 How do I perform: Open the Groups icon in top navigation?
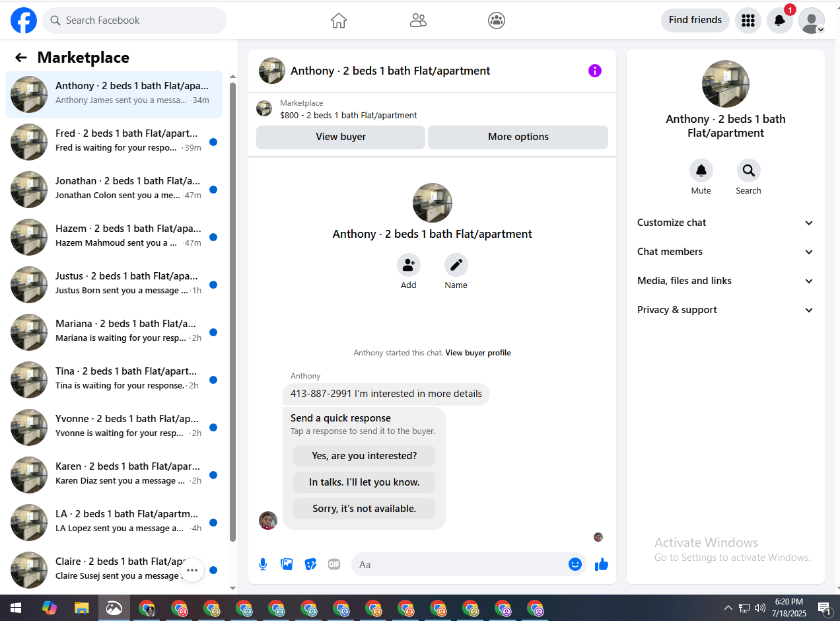497,20
